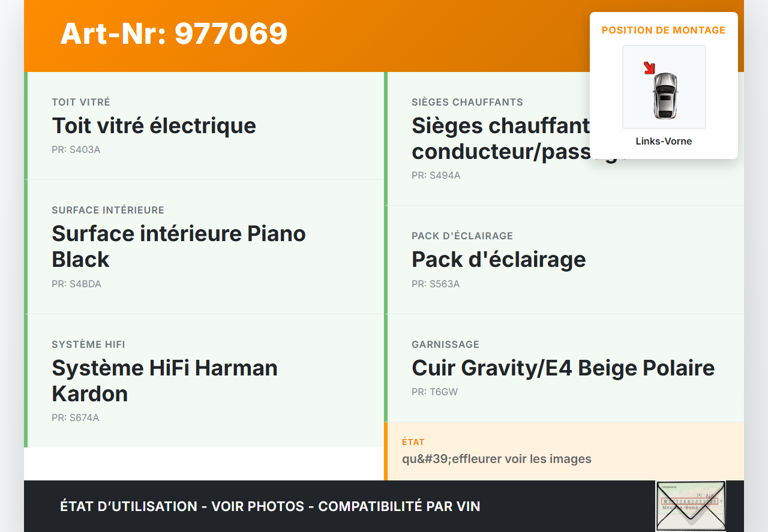768x532 pixels.
Task: Click the PR: S674A code
Action: click(x=76, y=418)
